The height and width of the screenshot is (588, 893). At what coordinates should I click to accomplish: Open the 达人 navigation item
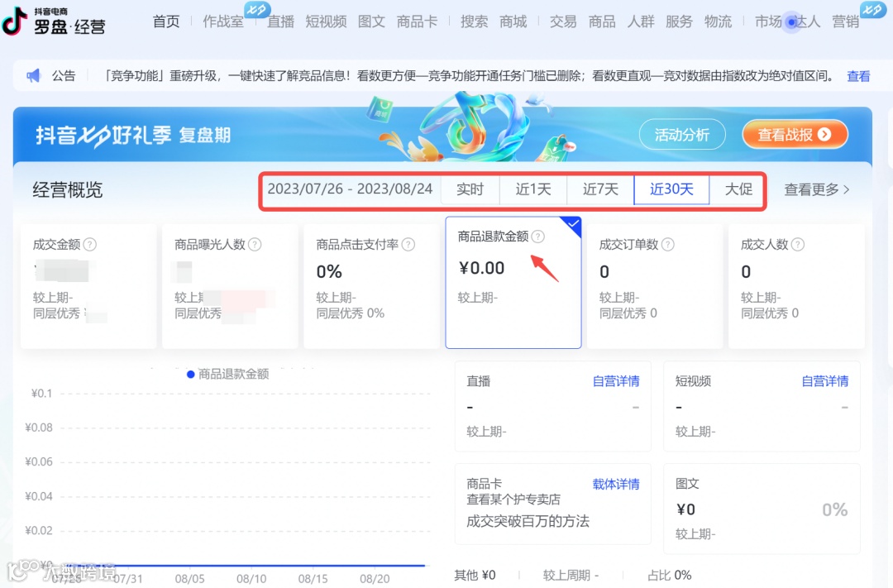click(807, 22)
